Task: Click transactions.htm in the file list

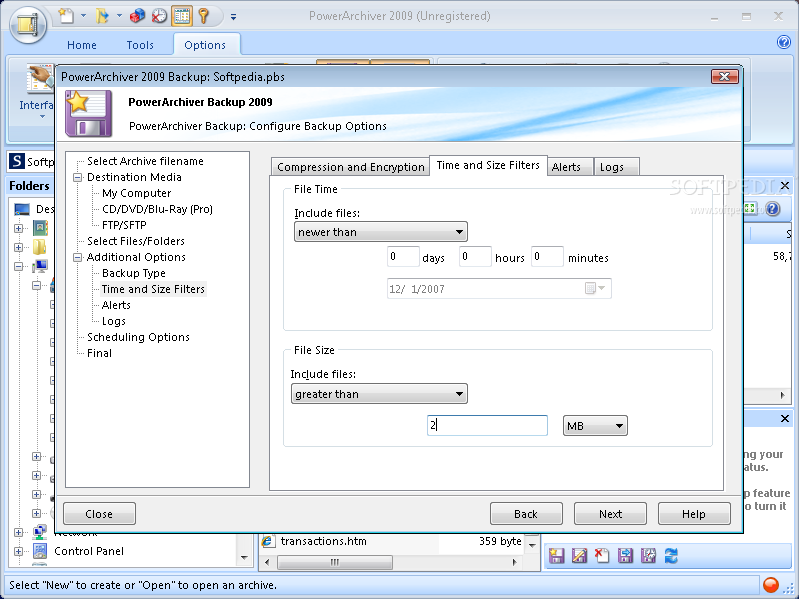Action: click(x=323, y=541)
